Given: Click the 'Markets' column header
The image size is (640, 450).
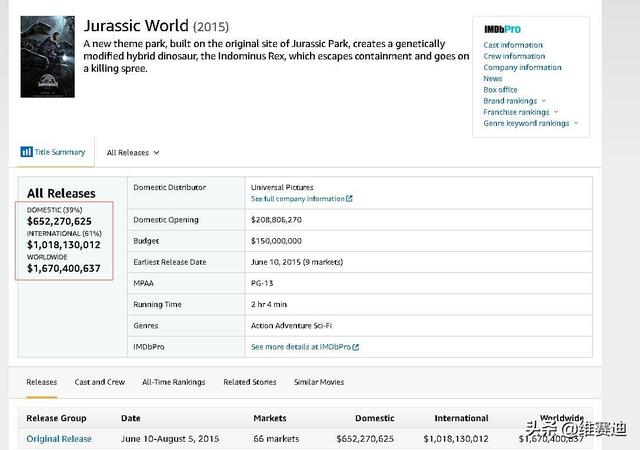Looking at the screenshot, I should (270, 418).
